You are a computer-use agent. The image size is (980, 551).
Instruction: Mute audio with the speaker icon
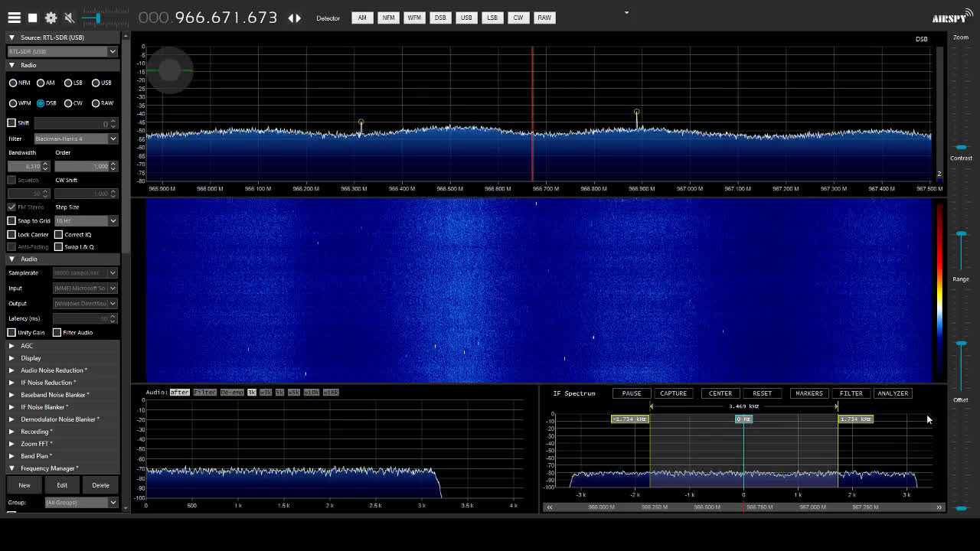click(67, 18)
